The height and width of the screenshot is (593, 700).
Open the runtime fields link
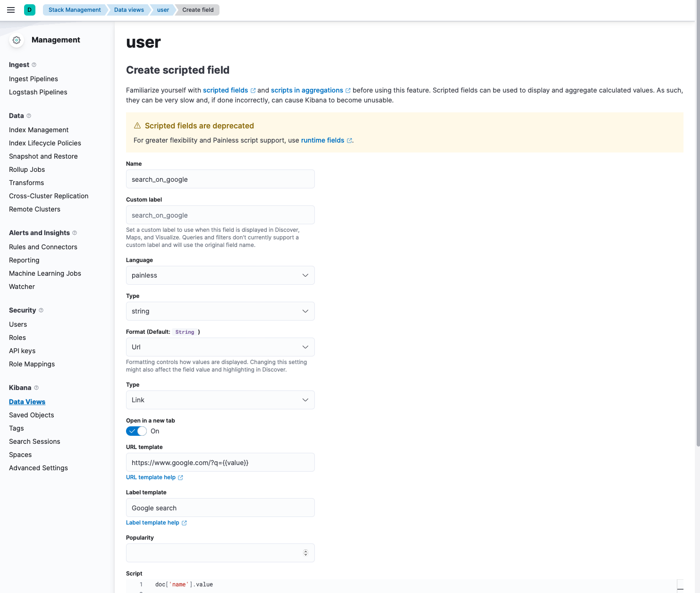[x=323, y=140]
